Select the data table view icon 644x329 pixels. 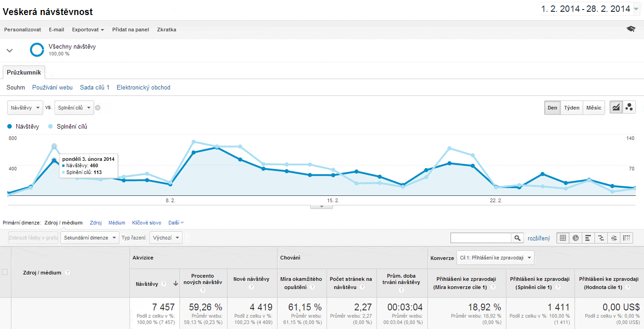click(x=563, y=238)
